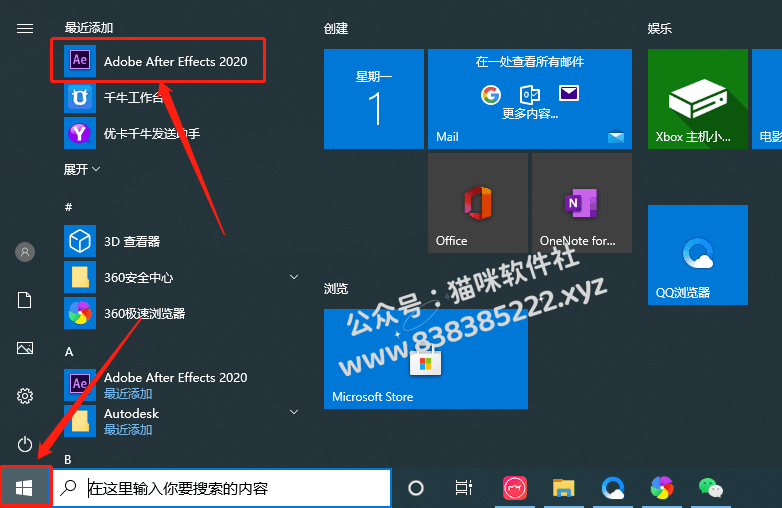782x508 pixels.
Task: Click the search magnifier icon
Action: click(68, 488)
